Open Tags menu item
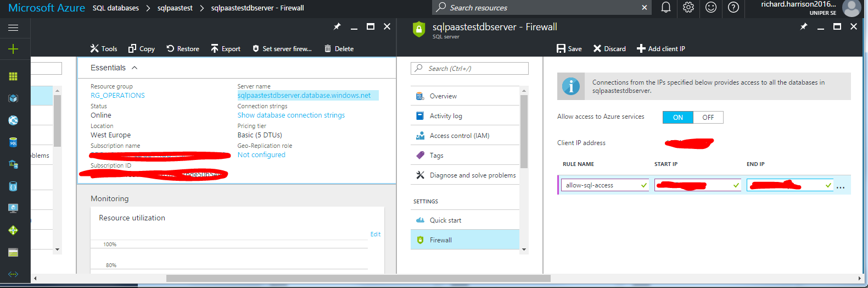The image size is (868, 288). 464,156
